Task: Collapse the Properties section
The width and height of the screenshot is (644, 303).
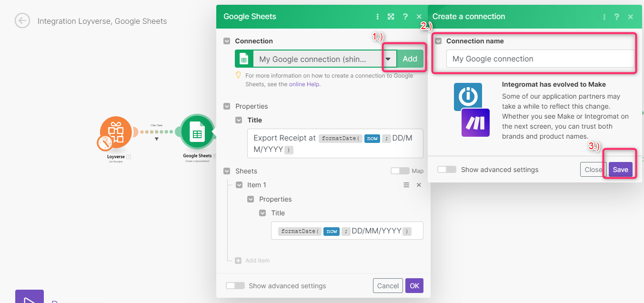Action: click(x=227, y=106)
